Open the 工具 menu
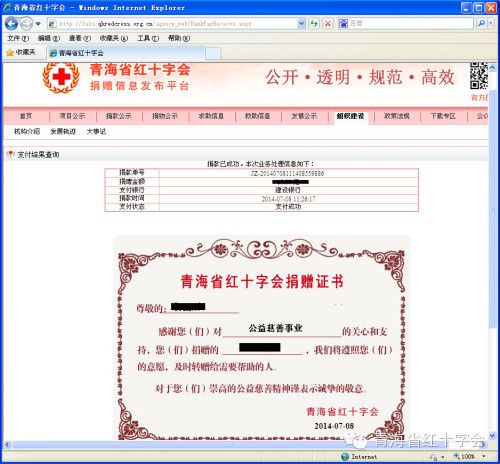 tap(148, 38)
